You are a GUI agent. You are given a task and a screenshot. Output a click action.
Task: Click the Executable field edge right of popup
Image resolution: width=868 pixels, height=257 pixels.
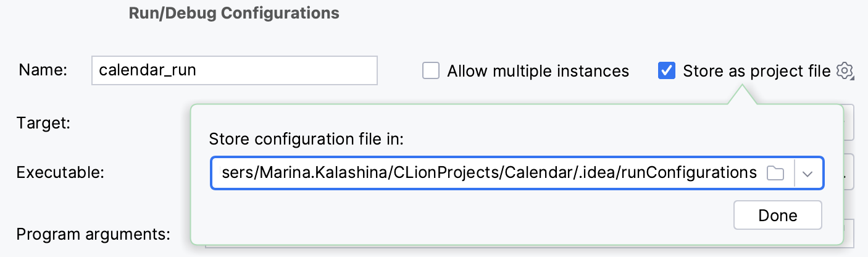(849, 172)
